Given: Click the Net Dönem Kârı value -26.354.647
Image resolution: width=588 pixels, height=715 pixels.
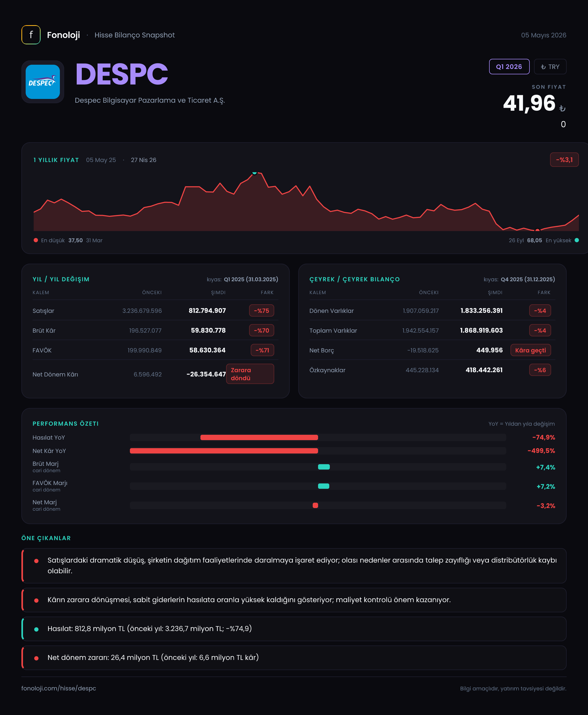Looking at the screenshot, I should tap(206, 374).
